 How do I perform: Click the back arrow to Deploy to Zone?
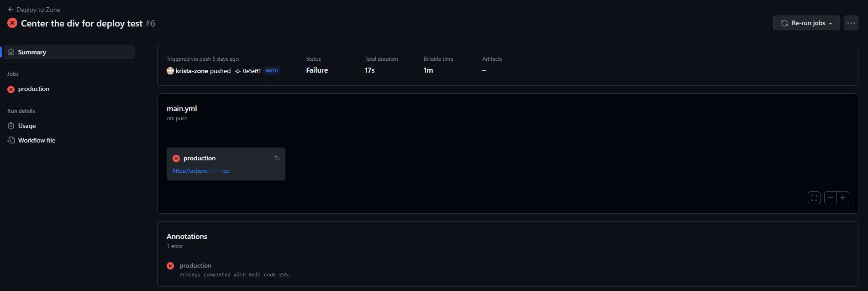point(11,10)
